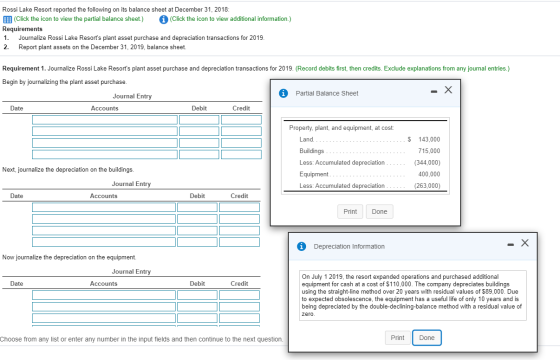The width and height of the screenshot is (560, 360).
Task: Click second debit field of buildings depreciation entry
Action: pyautogui.click(x=197, y=219)
